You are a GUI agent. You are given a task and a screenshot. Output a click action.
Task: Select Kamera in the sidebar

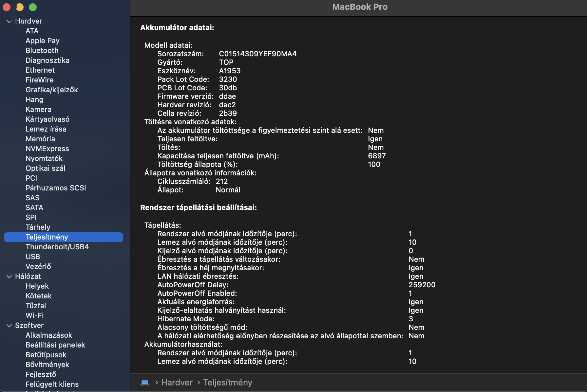click(x=38, y=109)
